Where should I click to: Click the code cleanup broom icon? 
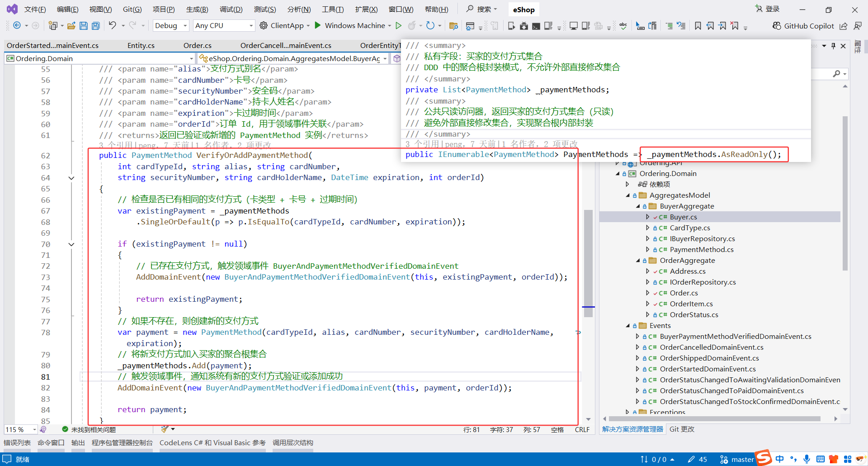165,429
